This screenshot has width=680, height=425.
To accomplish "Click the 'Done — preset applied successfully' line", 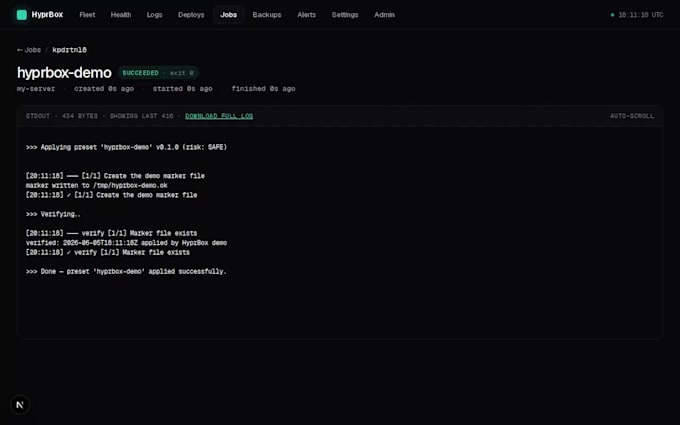I will [126, 271].
